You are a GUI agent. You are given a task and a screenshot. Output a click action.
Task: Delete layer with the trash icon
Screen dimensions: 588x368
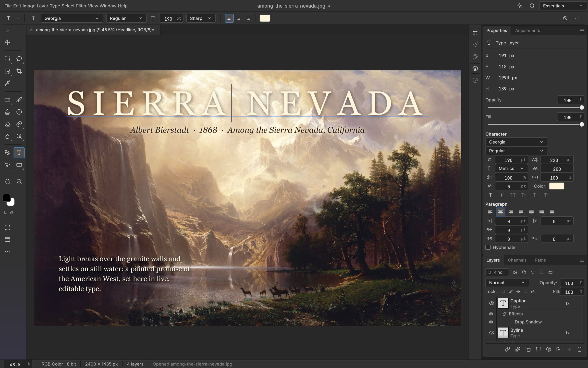579,349
